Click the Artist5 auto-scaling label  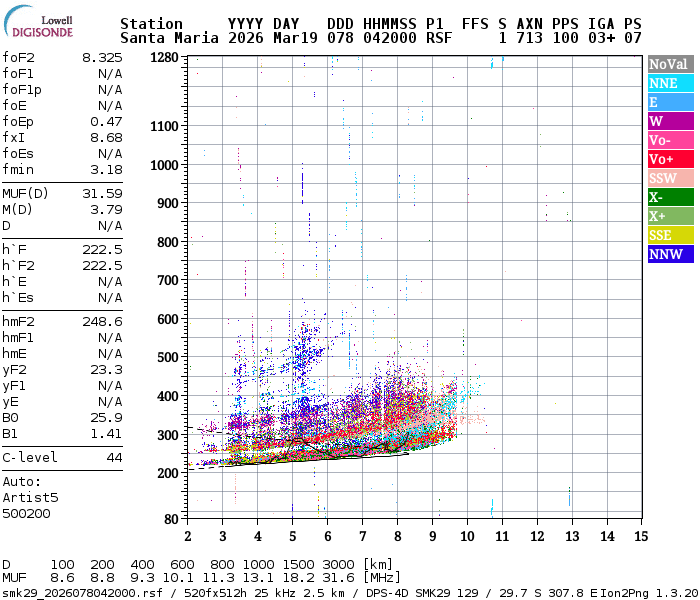click(x=30, y=498)
